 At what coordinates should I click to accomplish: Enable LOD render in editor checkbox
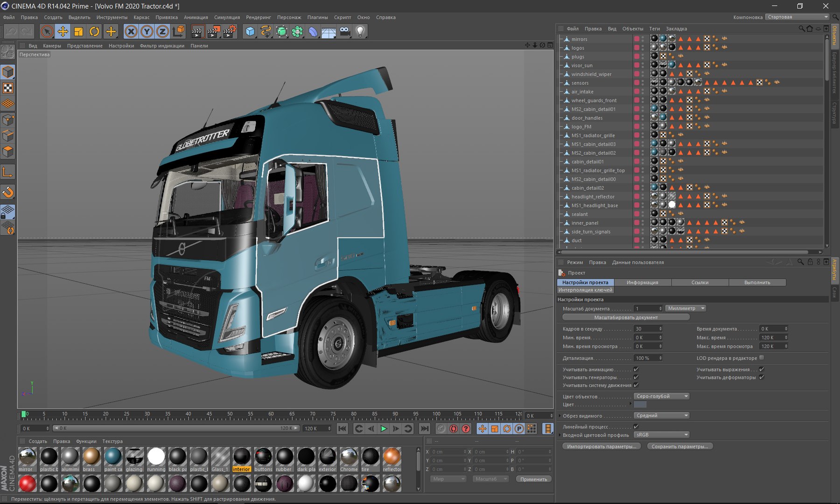(762, 358)
